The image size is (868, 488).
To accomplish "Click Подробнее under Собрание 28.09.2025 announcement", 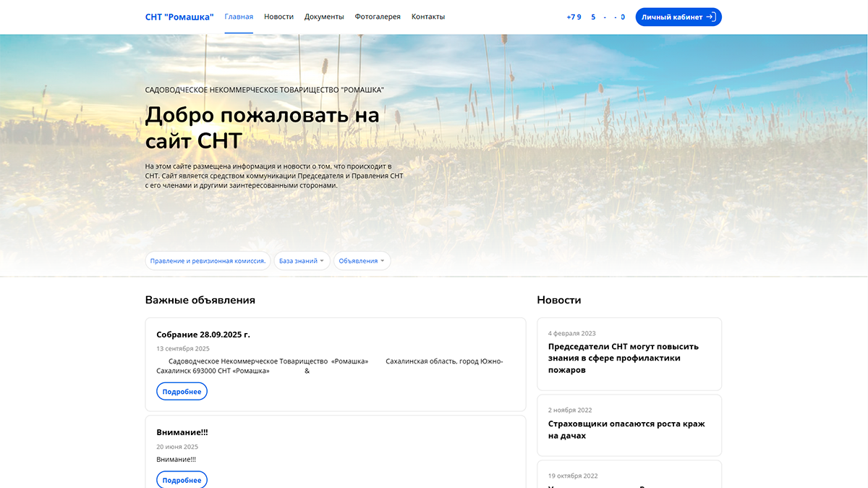I will 182,392.
